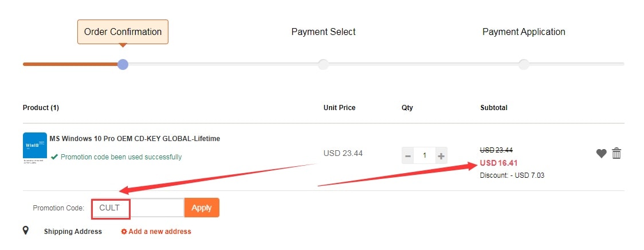Click the active Order Confirmation progress dot

pos(123,64)
